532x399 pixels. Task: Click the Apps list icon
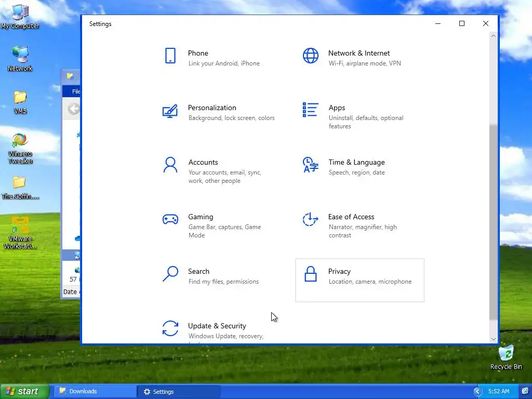[x=311, y=110]
